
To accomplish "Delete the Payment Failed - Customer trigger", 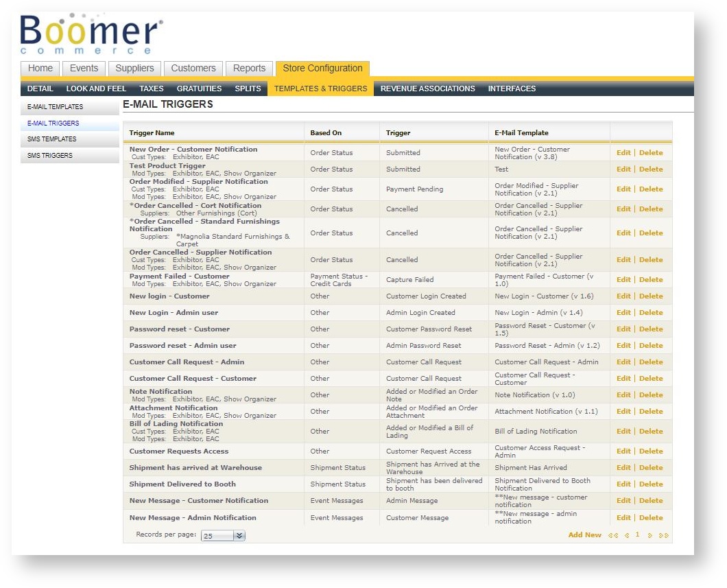I will coord(651,280).
